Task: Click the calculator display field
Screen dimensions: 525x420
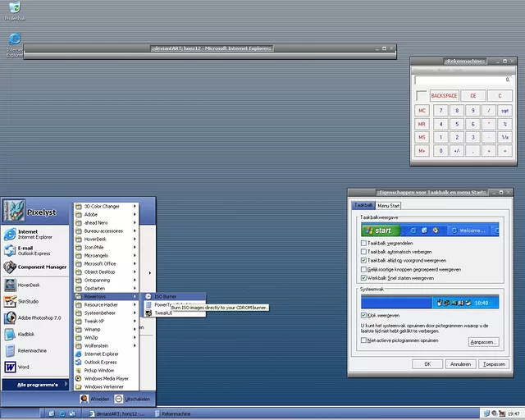Action: pyautogui.click(x=463, y=80)
